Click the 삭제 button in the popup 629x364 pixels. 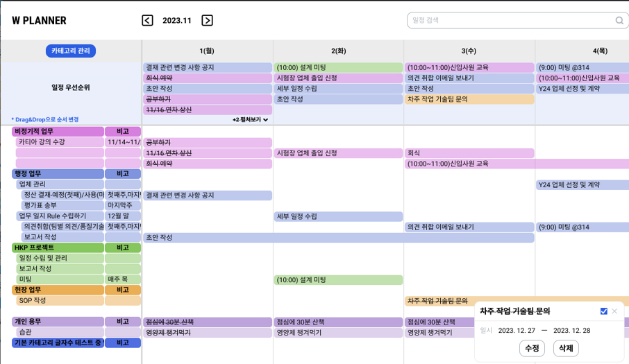click(566, 348)
